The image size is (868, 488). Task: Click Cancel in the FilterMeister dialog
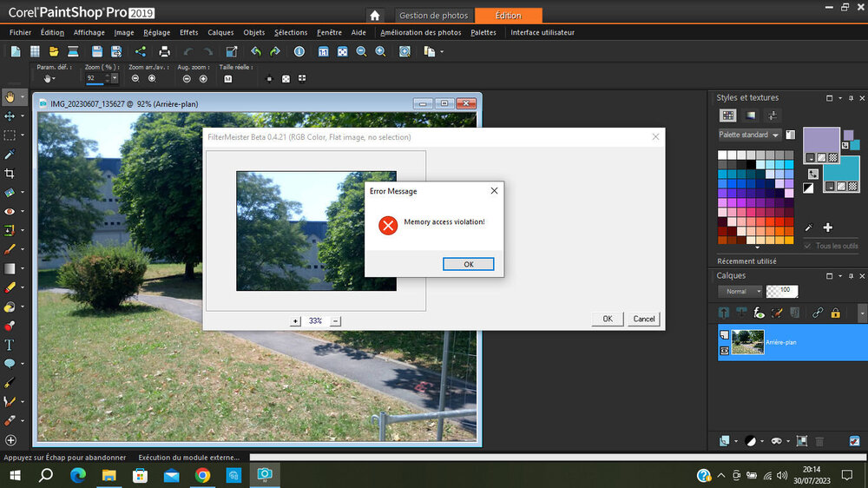(644, 319)
